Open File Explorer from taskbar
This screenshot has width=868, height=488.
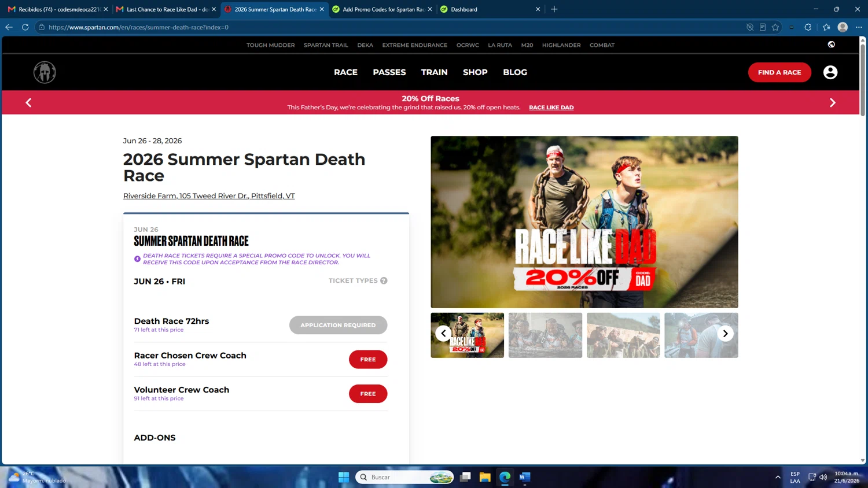485,477
